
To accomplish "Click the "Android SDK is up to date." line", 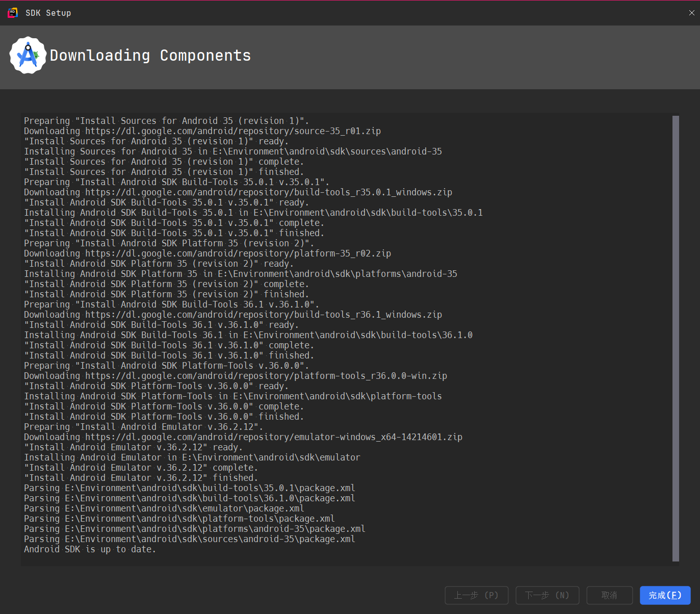I will click(x=90, y=549).
